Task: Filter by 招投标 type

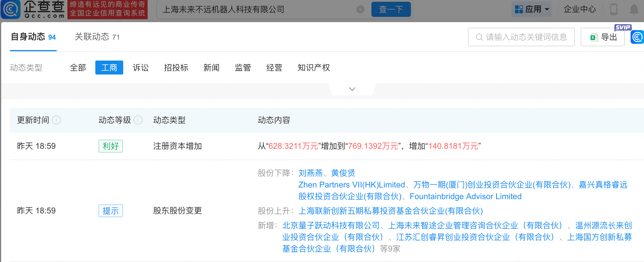Action: [x=176, y=68]
